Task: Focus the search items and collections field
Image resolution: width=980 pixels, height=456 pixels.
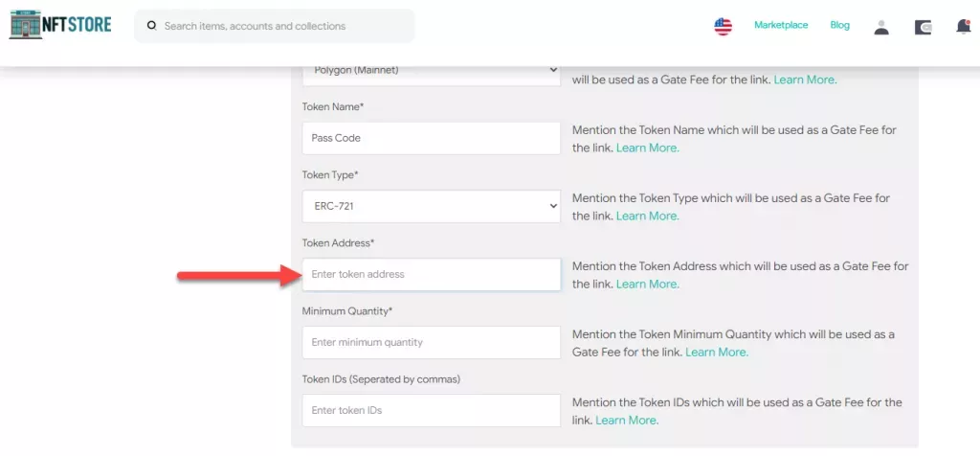Action: click(x=282, y=26)
